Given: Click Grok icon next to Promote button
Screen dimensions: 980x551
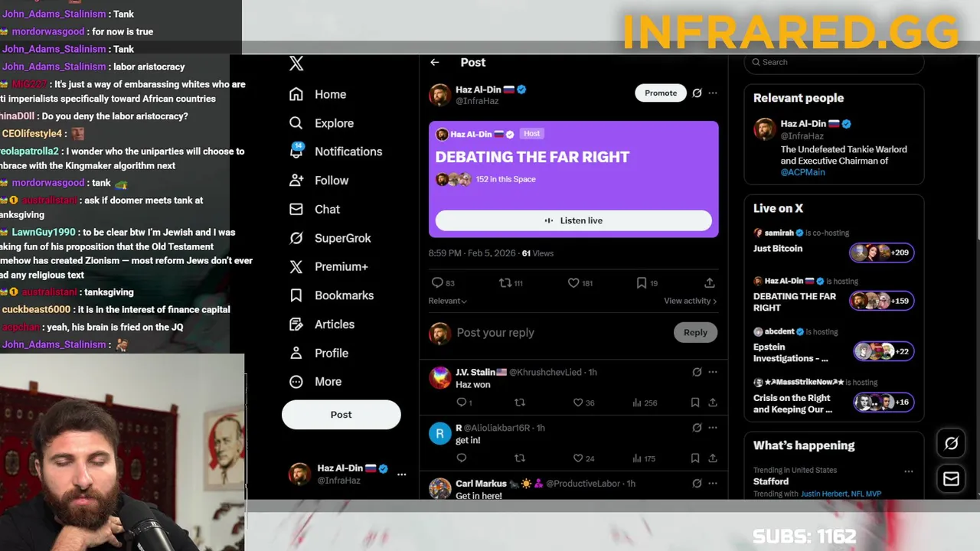Looking at the screenshot, I should [x=697, y=93].
